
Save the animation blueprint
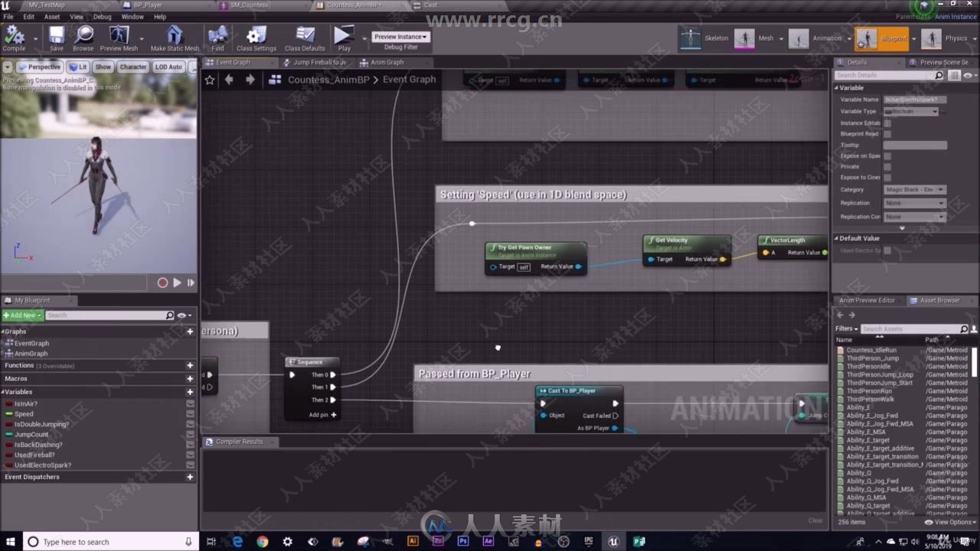coord(57,38)
